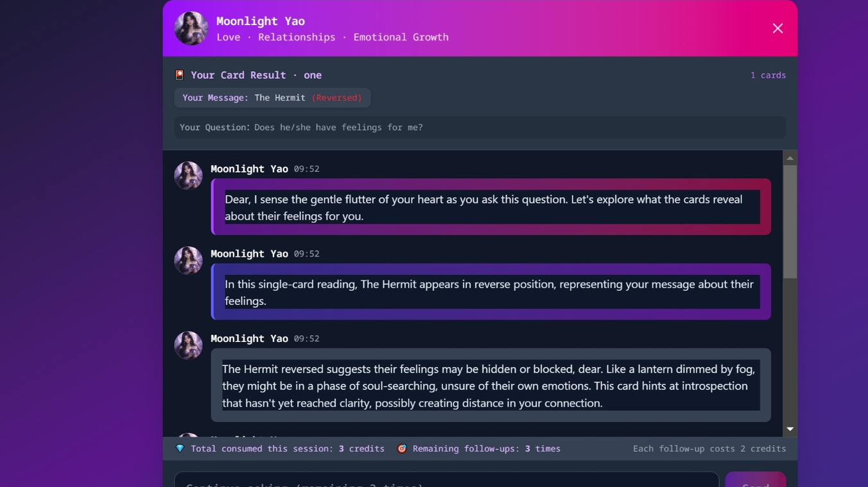The height and width of the screenshot is (487, 868).
Task: Close the Moonlight Yao chat dialog
Action: [777, 28]
